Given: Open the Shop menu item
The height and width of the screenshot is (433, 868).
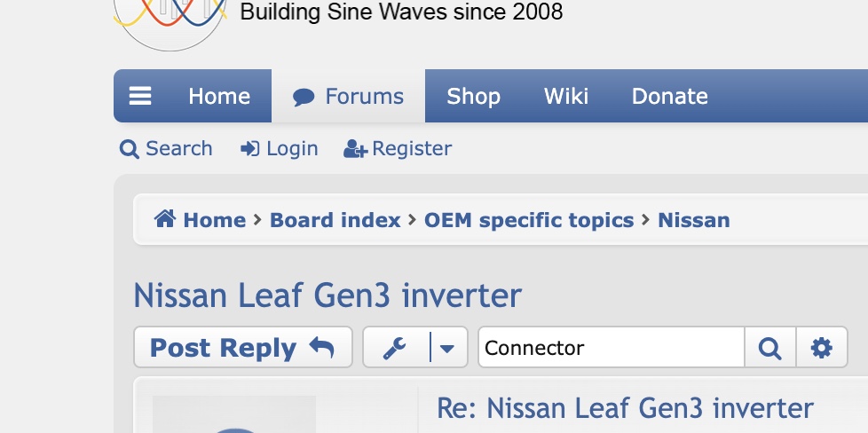Looking at the screenshot, I should 473,96.
